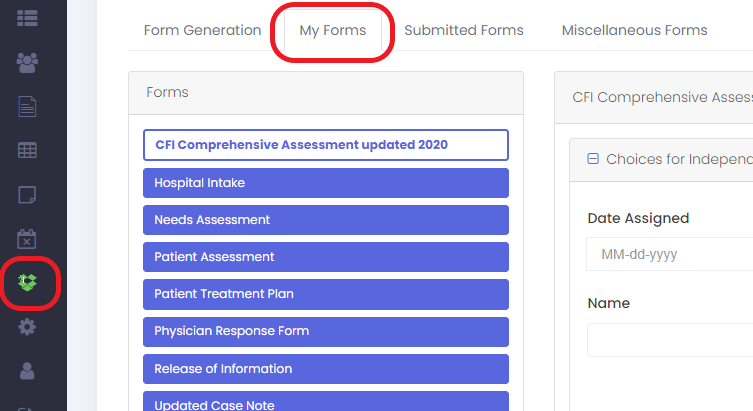Click the green Dropbox sidebar icon

tap(28, 283)
